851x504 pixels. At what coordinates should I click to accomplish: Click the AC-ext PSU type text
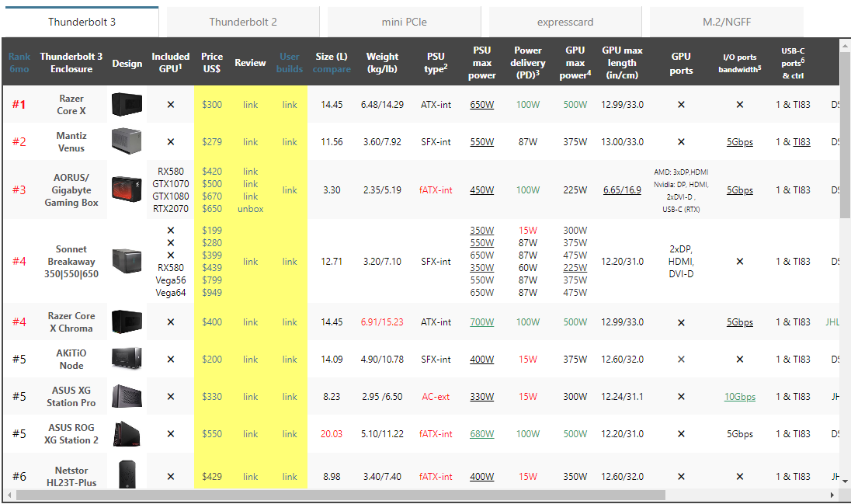(436, 397)
